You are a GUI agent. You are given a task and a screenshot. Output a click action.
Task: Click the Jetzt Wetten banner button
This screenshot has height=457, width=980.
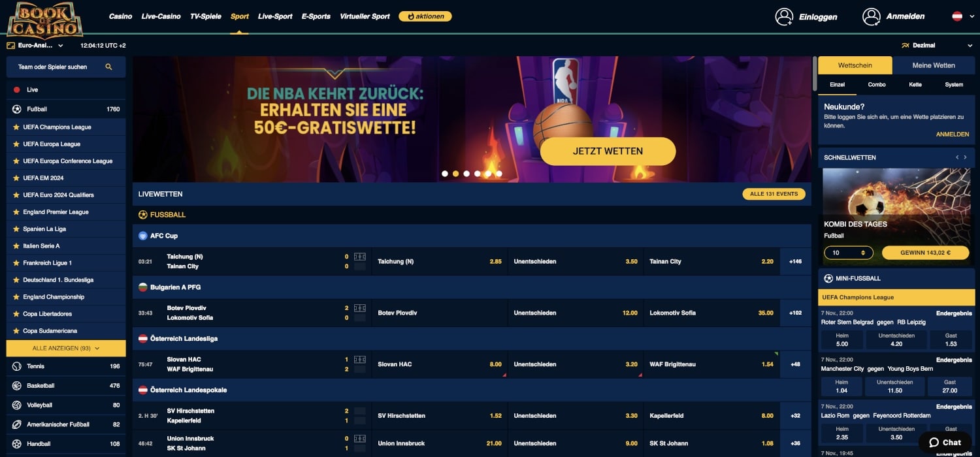[x=608, y=151]
